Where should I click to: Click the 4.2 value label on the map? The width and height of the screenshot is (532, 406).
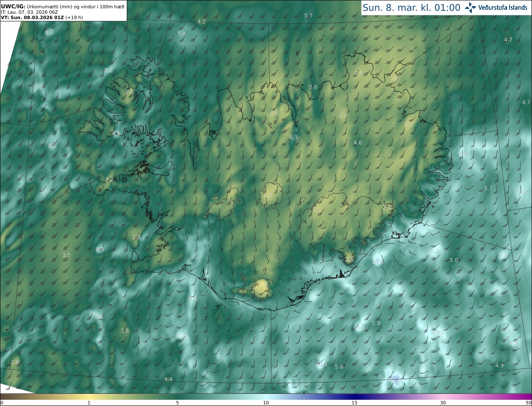pyautogui.click(x=202, y=21)
